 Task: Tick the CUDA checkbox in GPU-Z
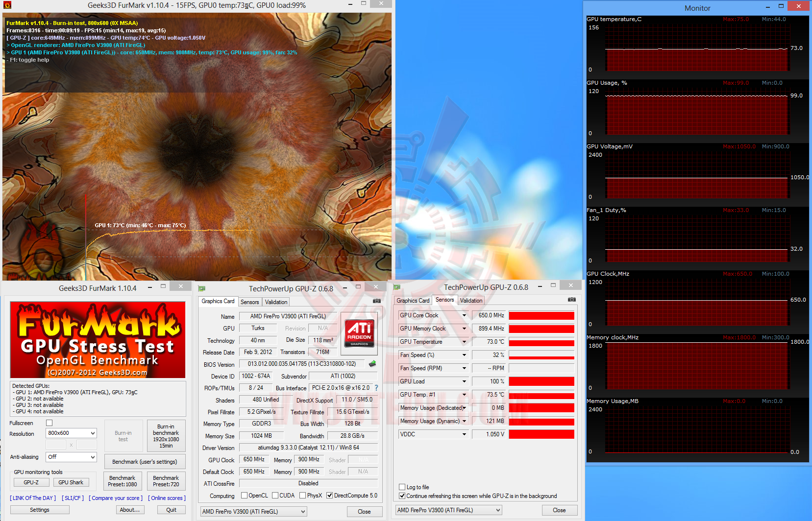click(275, 496)
